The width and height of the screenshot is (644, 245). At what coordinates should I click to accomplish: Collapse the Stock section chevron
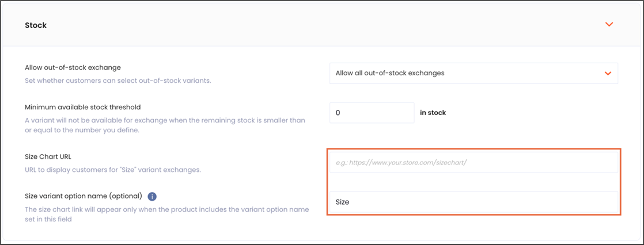coord(609,25)
